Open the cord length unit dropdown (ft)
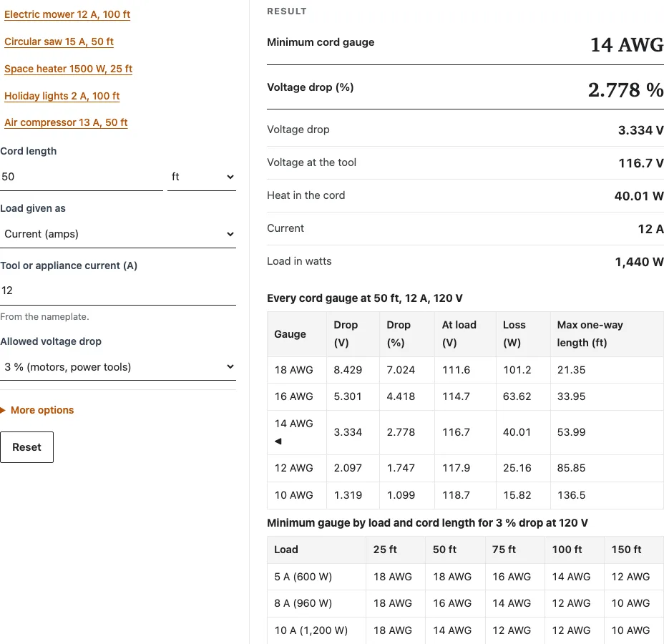 pos(202,177)
